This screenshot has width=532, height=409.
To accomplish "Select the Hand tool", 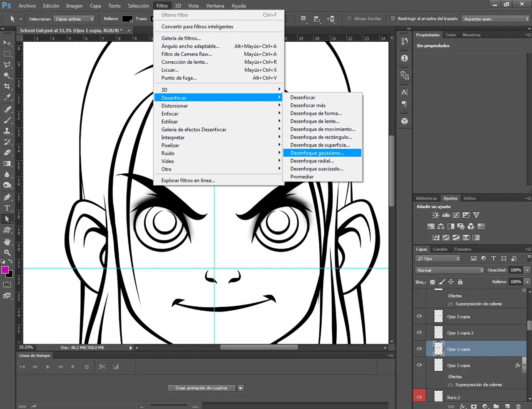I will pos(7,242).
